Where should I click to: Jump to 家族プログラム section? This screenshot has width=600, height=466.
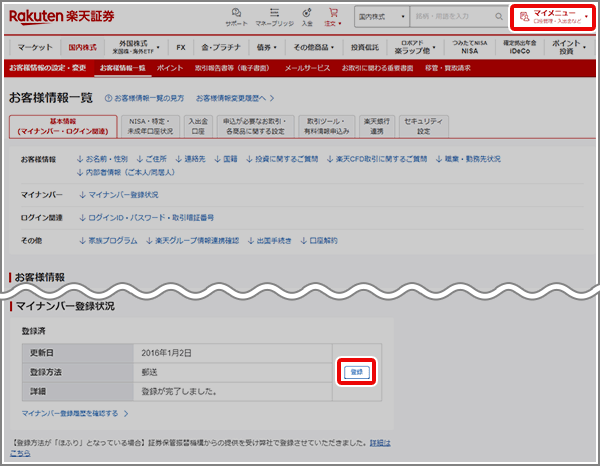coord(108,241)
